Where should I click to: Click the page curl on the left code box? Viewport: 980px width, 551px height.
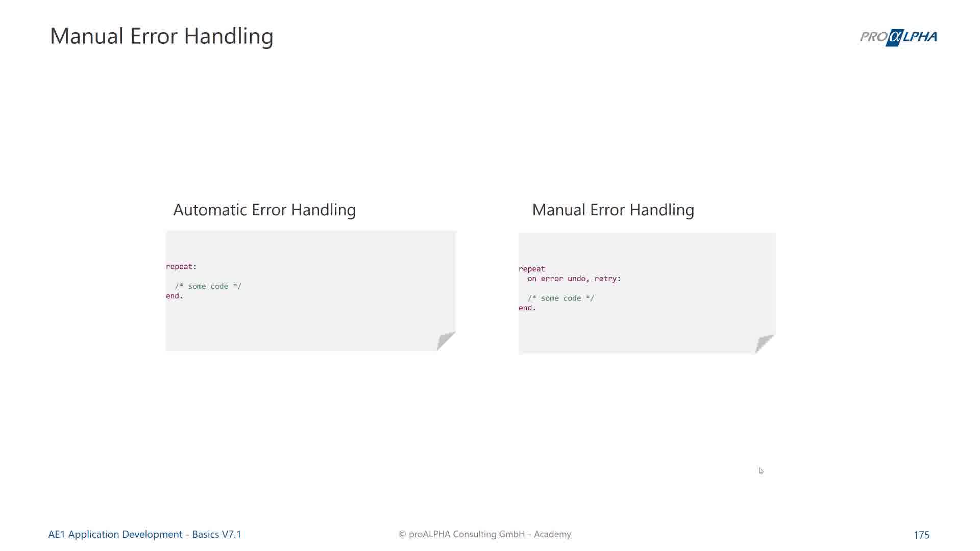click(x=445, y=340)
